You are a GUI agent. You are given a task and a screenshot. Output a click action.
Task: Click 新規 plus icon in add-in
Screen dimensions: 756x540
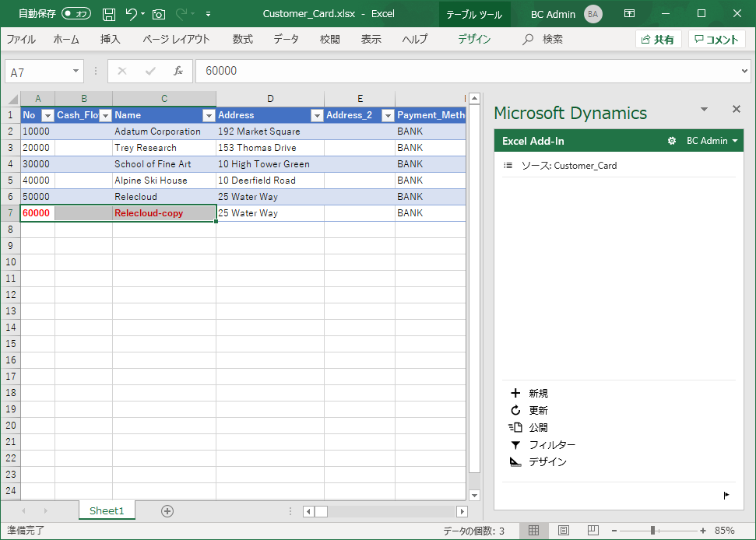(x=515, y=393)
